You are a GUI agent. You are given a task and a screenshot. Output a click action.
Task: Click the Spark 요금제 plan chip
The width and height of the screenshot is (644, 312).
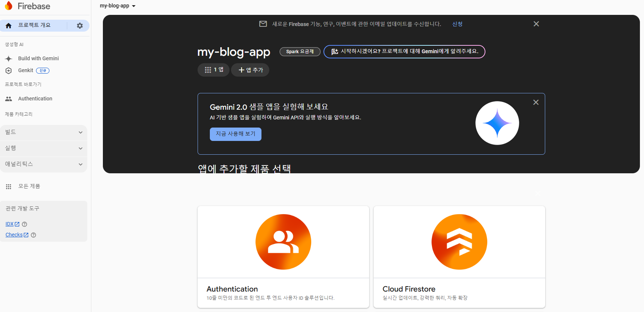point(300,52)
